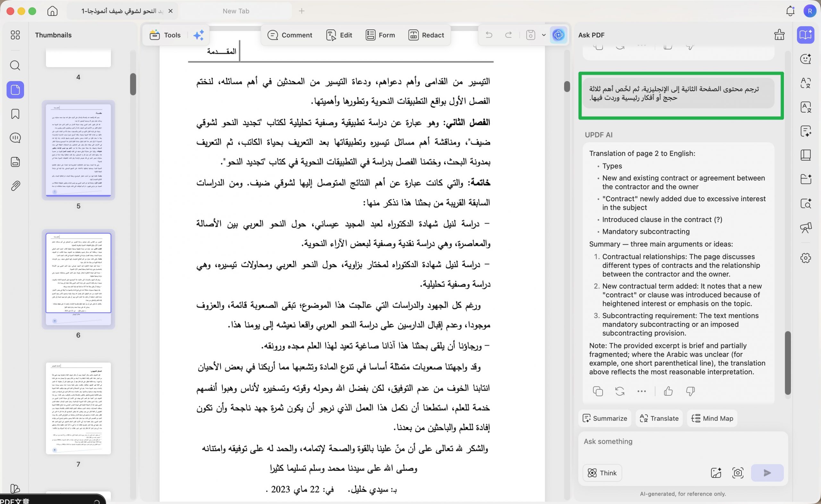
Task: Switch to Form mode
Action: point(380,35)
